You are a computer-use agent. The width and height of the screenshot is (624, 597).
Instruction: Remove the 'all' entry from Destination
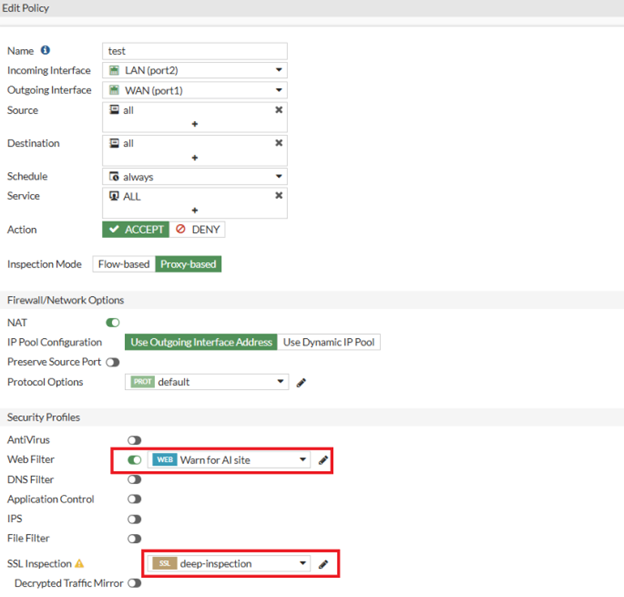coord(279,143)
